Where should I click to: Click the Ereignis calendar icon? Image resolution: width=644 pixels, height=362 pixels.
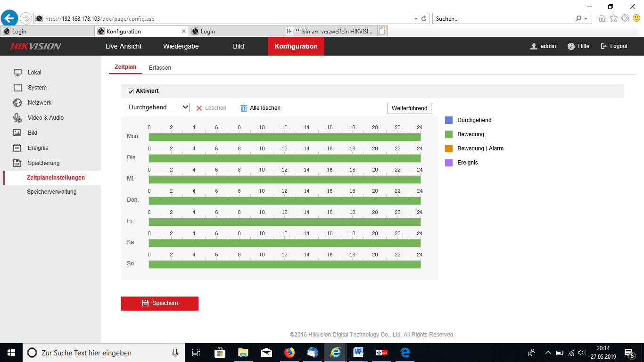pyautogui.click(x=17, y=148)
